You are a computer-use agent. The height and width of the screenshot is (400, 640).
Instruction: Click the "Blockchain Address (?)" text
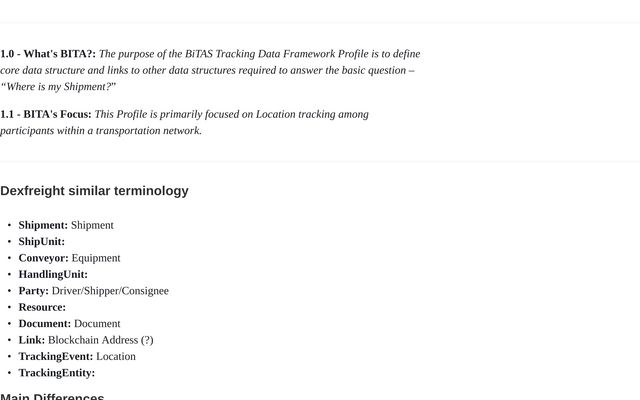tap(101, 340)
